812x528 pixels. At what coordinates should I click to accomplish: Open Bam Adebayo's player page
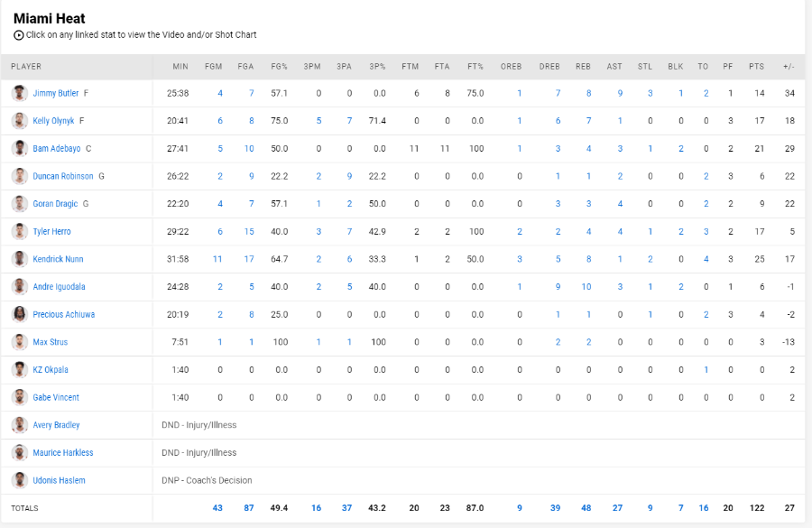tap(57, 148)
